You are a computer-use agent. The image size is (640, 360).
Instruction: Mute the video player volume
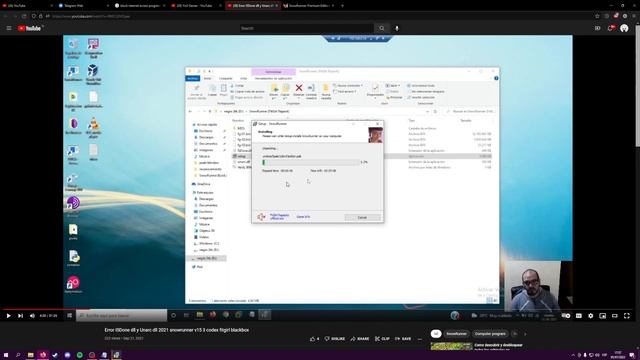[32, 316]
